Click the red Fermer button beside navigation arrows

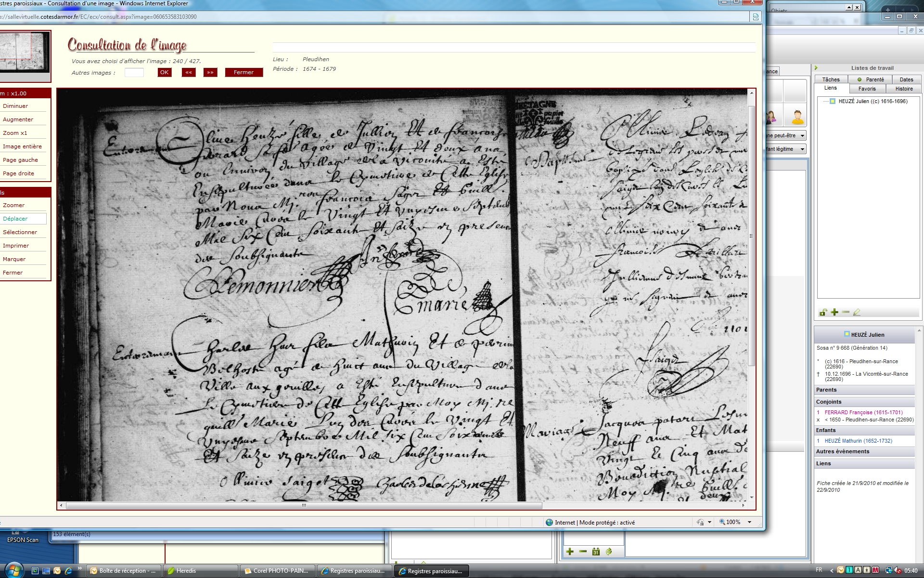[244, 72]
